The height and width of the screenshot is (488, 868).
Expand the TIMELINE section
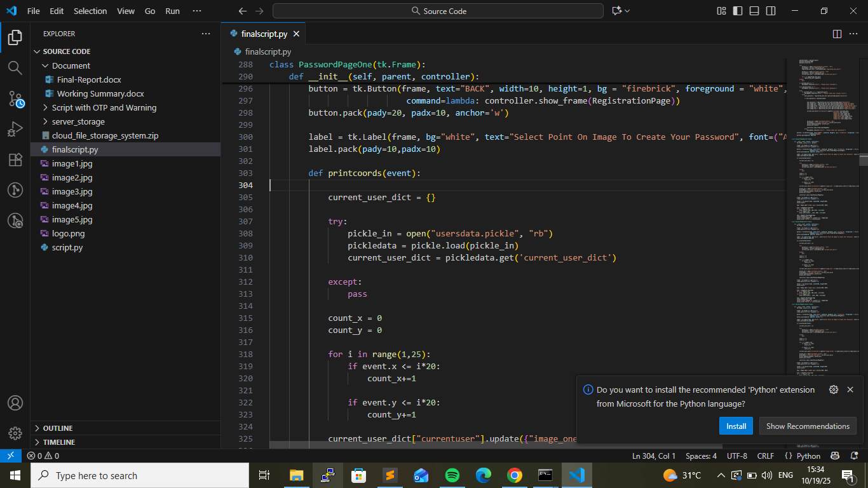(x=59, y=442)
